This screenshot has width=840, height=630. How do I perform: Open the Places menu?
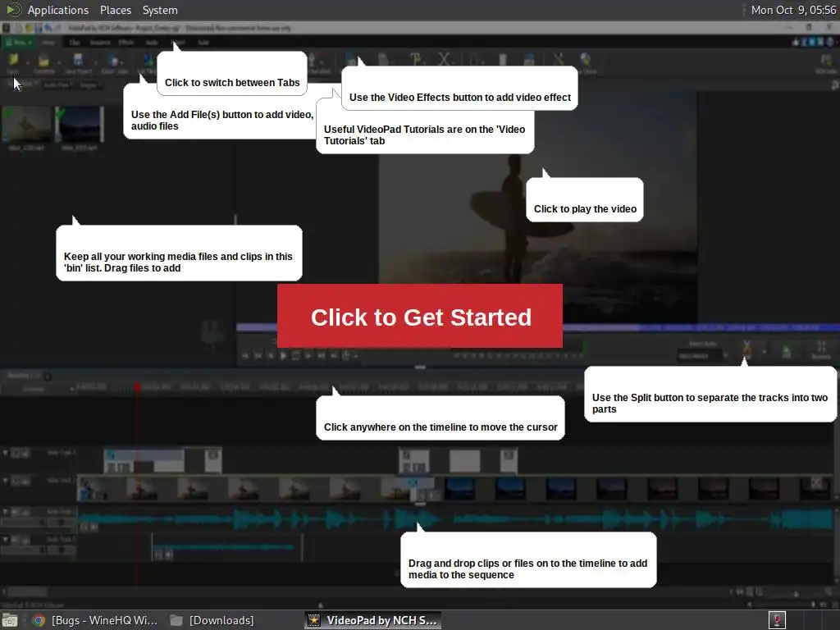[115, 10]
